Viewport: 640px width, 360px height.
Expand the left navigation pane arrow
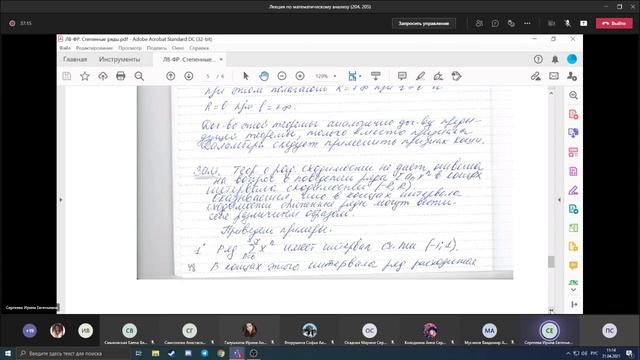tap(61, 200)
